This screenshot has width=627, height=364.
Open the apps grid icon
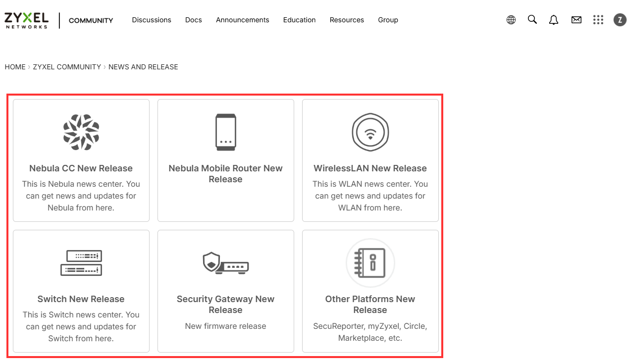pyautogui.click(x=598, y=20)
